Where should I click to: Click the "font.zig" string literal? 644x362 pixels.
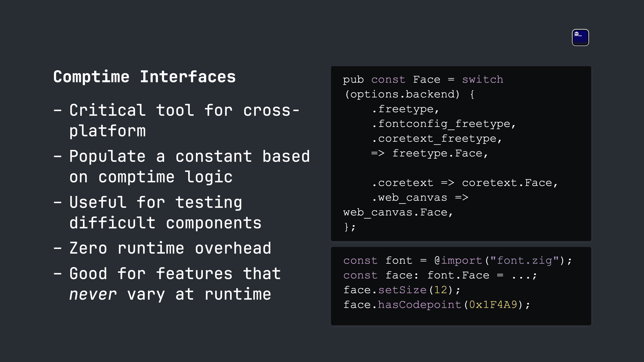tap(524, 260)
